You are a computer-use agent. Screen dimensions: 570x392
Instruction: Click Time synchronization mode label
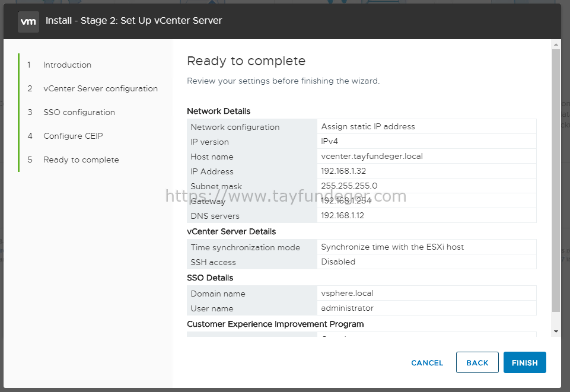pyautogui.click(x=246, y=247)
